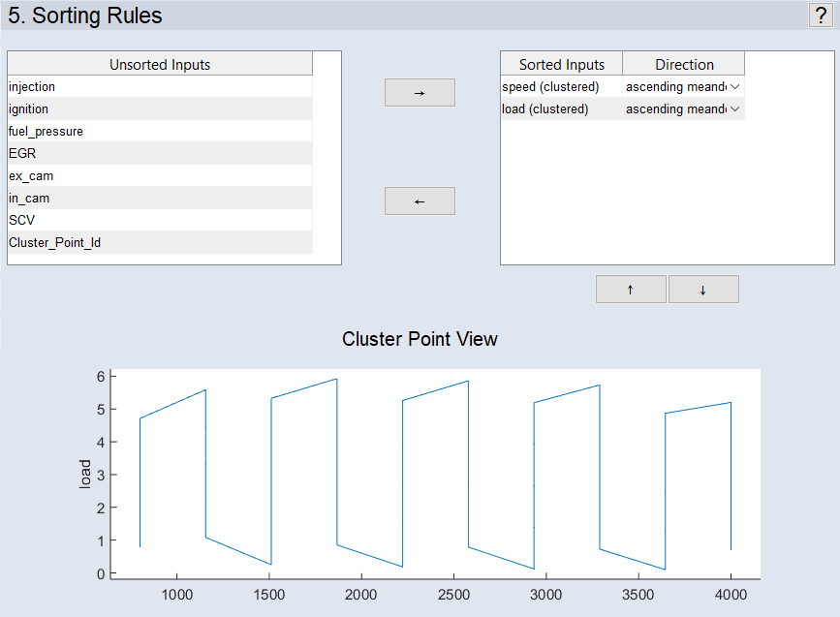The width and height of the screenshot is (840, 617).
Task: Click the help question mark button
Action: pos(819,15)
